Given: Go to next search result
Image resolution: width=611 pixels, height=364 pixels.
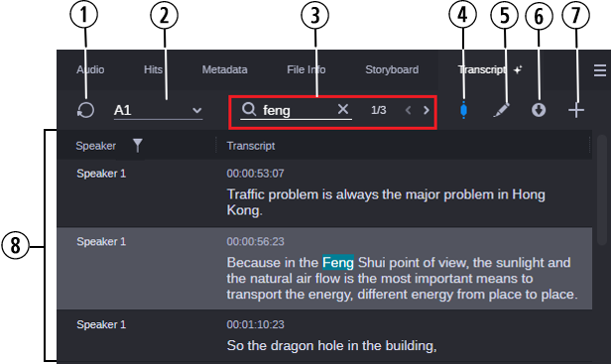Looking at the screenshot, I should (x=427, y=110).
